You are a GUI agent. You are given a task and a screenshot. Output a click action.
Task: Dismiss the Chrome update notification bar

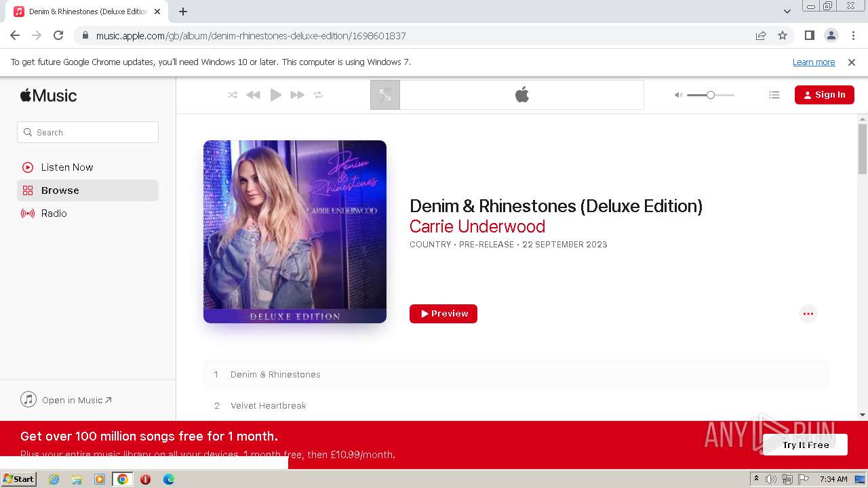[x=852, y=62]
